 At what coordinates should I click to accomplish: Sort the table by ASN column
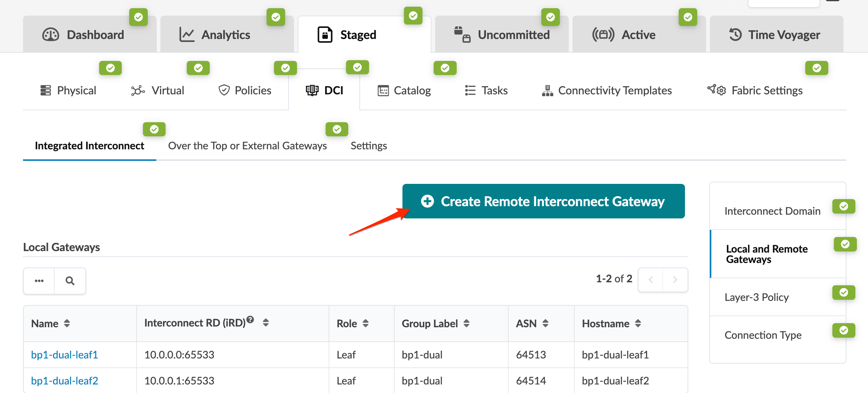click(545, 324)
